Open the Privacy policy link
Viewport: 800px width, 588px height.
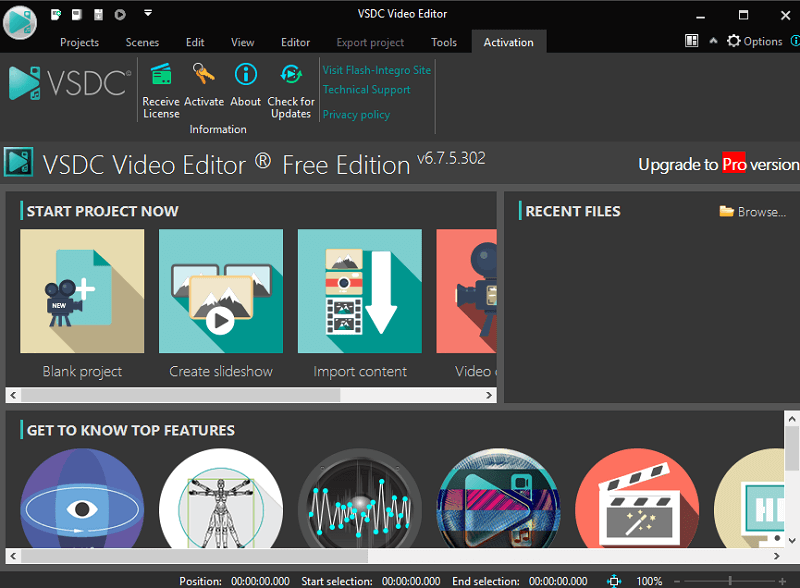[x=356, y=115]
